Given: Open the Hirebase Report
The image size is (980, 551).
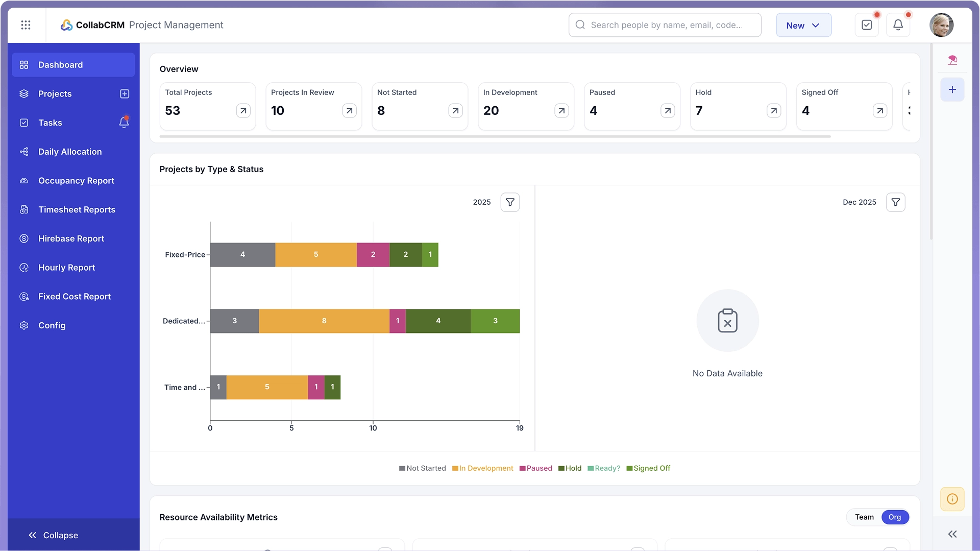Looking at the screenshot, I should pyautogui.click(x=71, y=238).
